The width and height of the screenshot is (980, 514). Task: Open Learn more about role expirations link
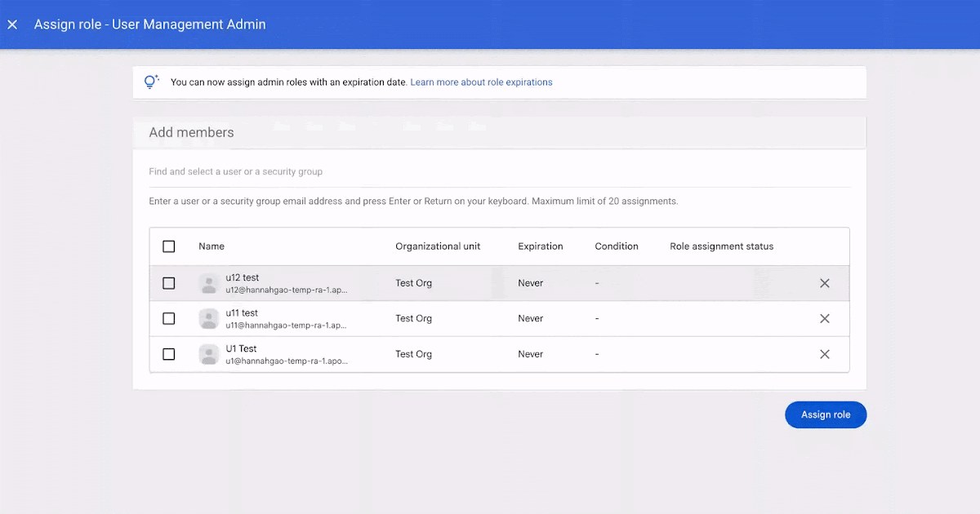pos(481,82)
